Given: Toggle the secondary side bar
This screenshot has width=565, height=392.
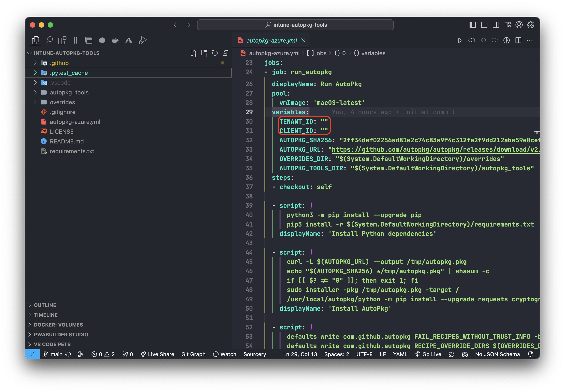Looking at the screenshot, I should pos(496,25).
